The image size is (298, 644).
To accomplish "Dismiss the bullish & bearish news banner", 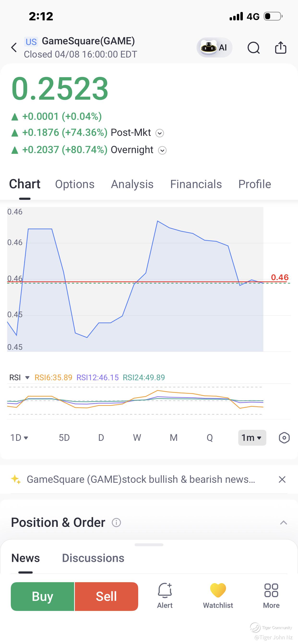I will [282, 479].
